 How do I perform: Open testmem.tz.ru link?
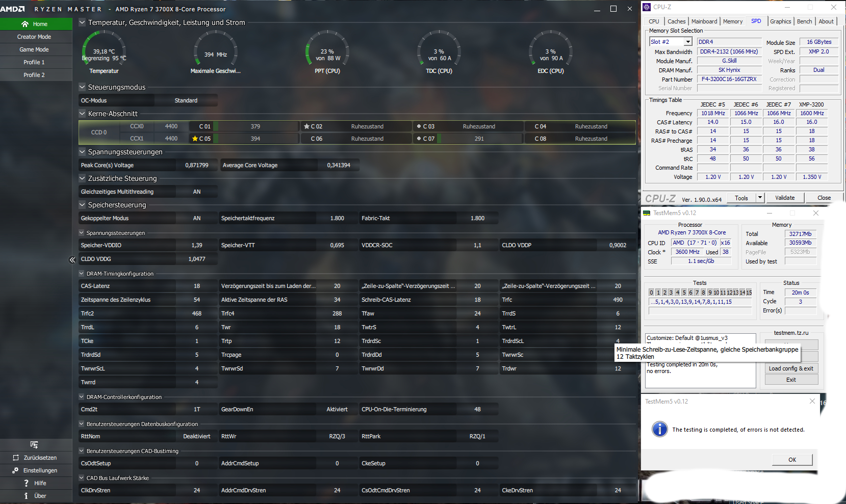(x=791, y=333)
